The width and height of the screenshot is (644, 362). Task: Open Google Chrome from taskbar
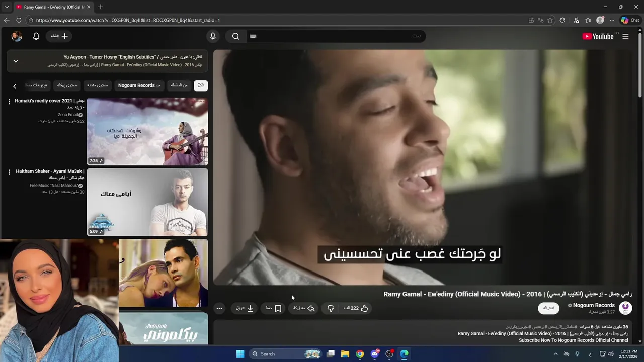click(x=360, y=354)
